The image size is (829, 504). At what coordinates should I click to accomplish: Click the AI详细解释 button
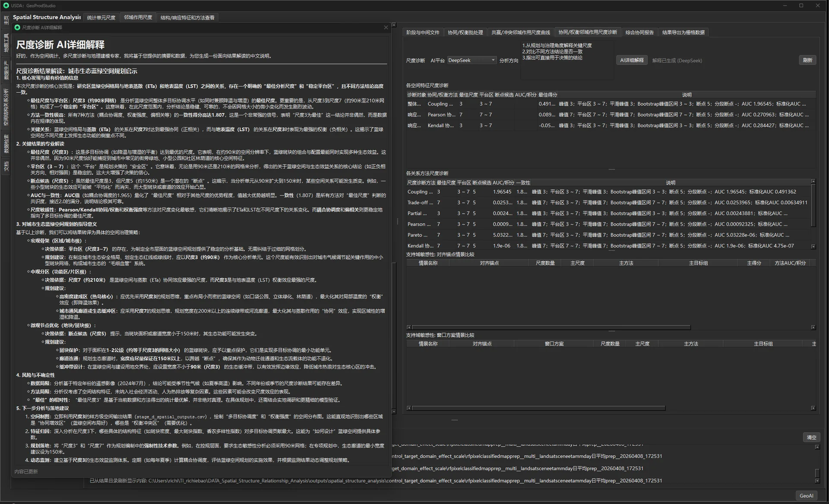click(x=632, y=60)
